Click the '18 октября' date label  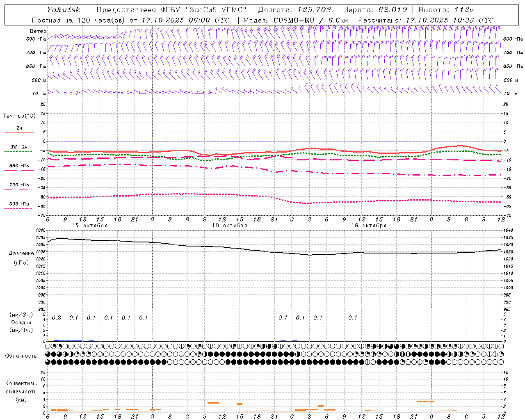tap(229, 226)
